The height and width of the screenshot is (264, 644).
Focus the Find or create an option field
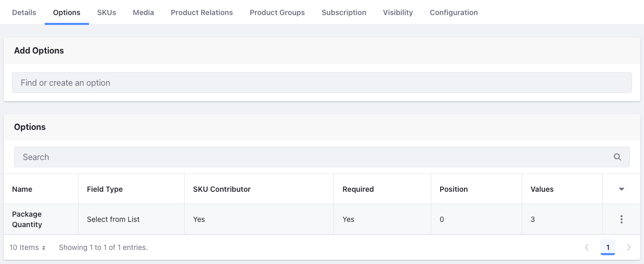click(x=322, y=83)
